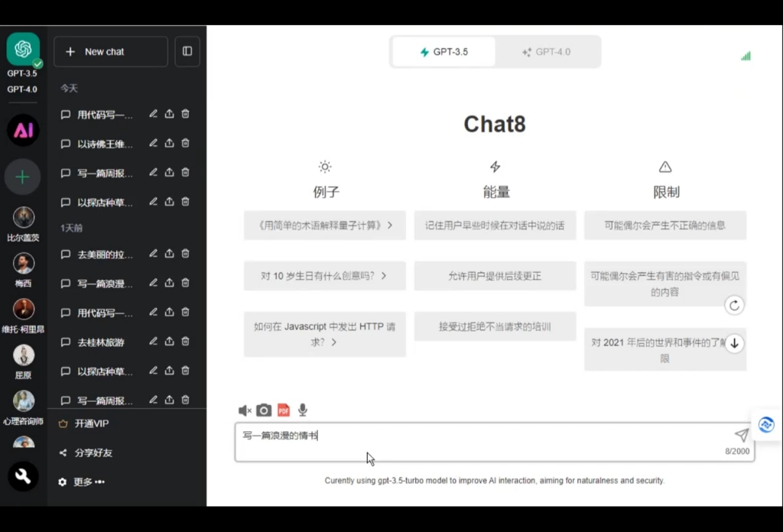Switch to GPT-3.5 tab
Viewport: 783px width, 532px height.
[x=444, y=52]
